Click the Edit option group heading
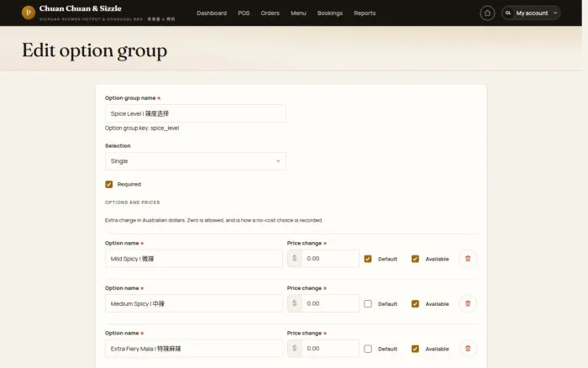 pos(94,50)
